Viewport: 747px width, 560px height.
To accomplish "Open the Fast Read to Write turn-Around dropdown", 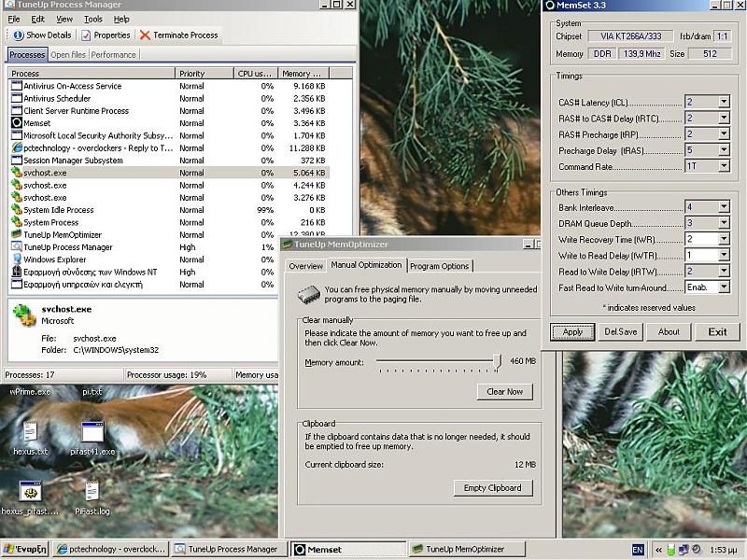I will click(724, 287).
